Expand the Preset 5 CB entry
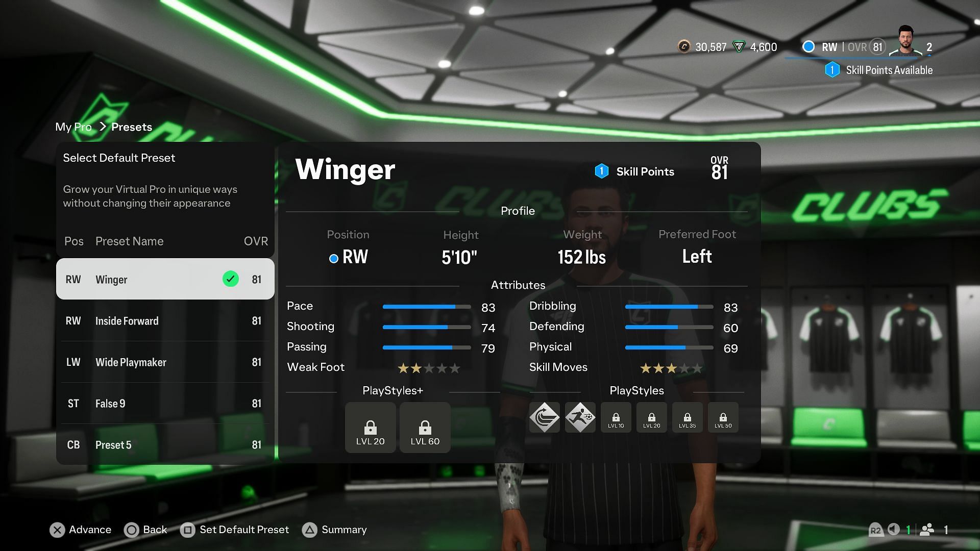980x551 pixels. (164, 444)
